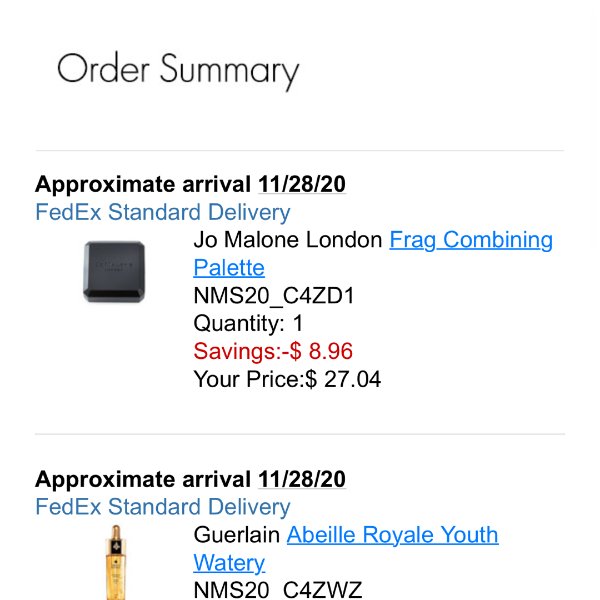Click the Order Summary heading
Screen dimensions: 600x600
178,70
